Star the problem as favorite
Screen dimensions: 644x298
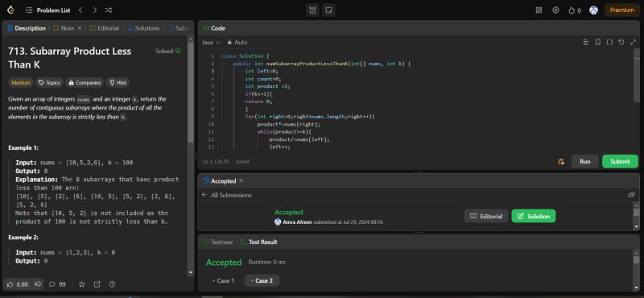(x=82, y=284)
